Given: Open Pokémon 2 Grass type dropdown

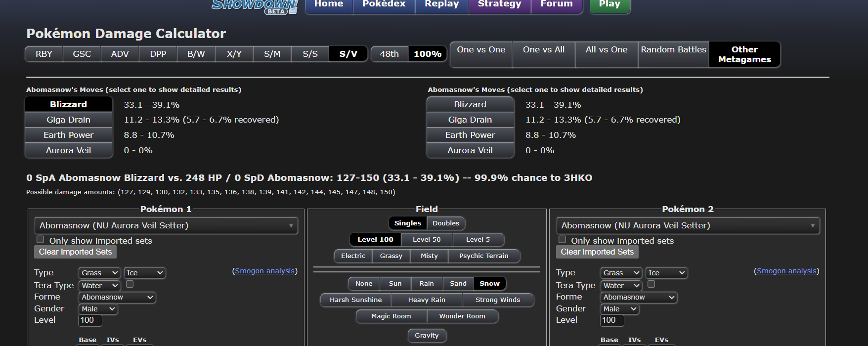Looking at the screenshot, I should [621, 273].
